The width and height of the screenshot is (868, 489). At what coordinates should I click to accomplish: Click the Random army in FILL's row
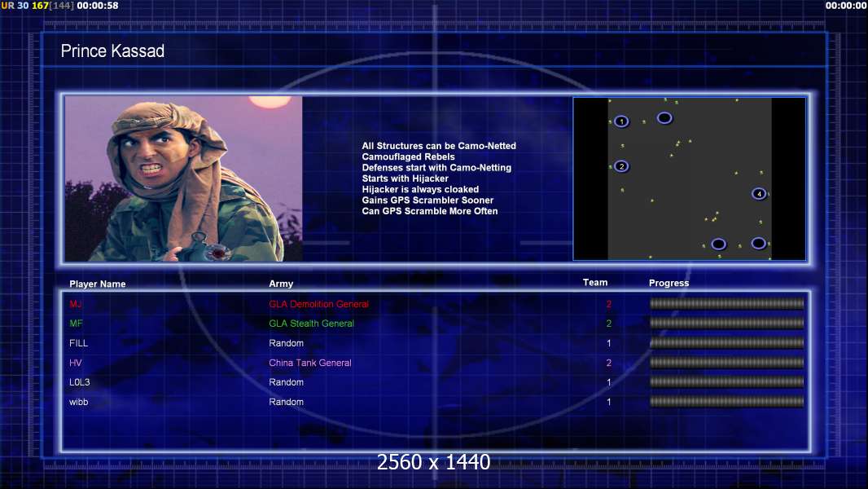click(286, 343)
